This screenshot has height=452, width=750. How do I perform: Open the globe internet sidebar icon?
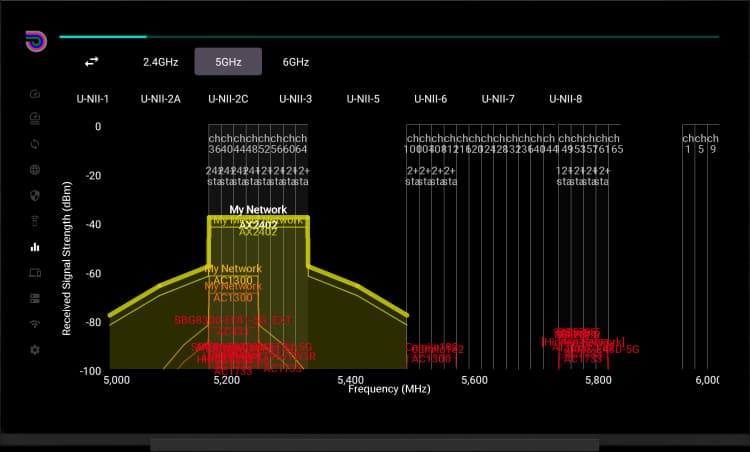pyautogui.click(x=35, y=169)
